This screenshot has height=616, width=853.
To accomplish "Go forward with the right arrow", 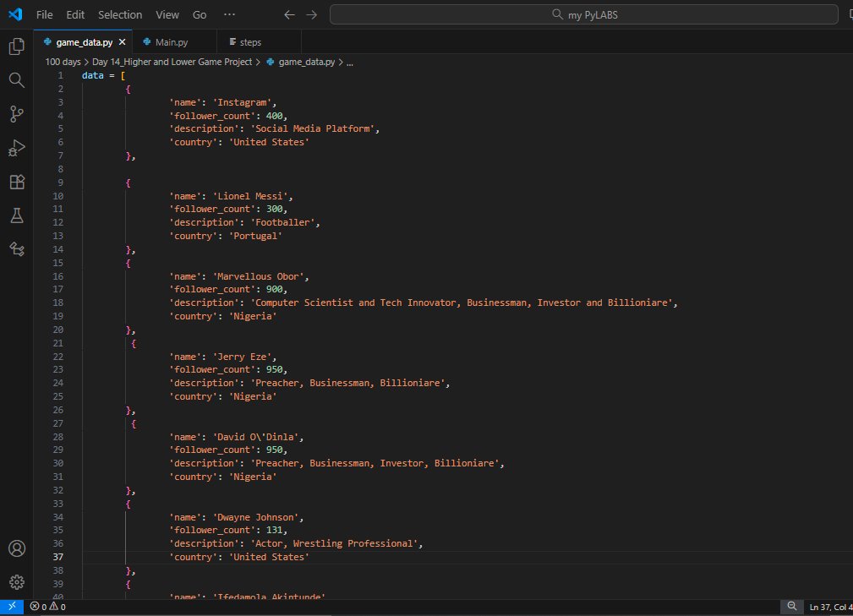I will point(312,14).
